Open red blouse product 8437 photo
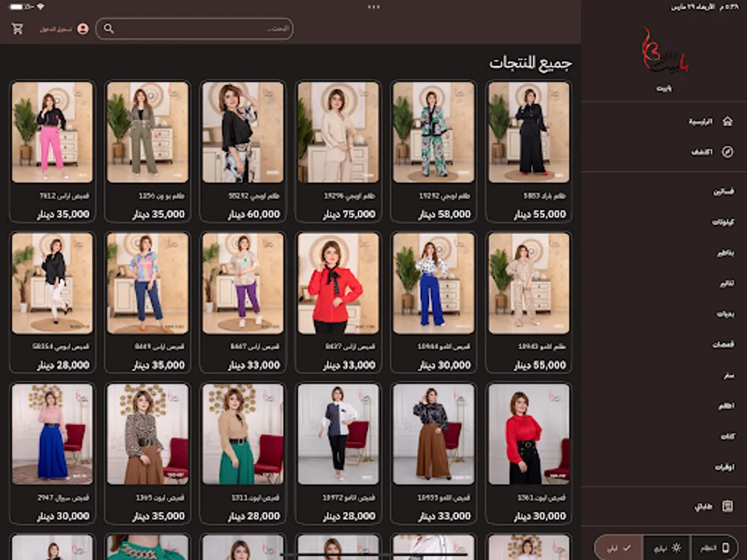Screen dimensions: 747x560 [x=338, y=283]
